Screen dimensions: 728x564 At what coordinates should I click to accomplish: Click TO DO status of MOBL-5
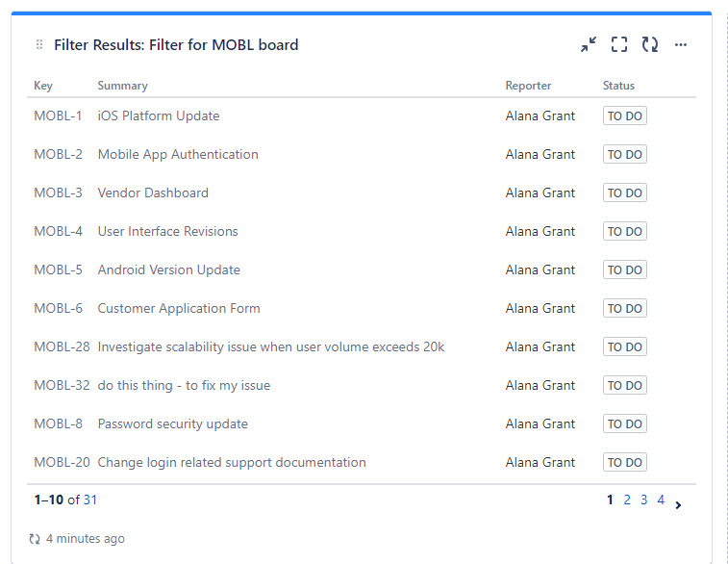click(624, 269)
